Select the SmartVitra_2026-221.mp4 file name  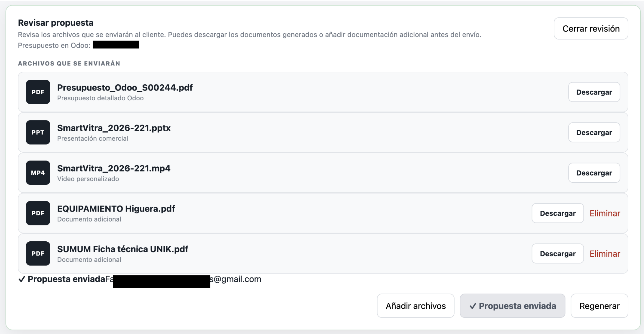(114, 168)
